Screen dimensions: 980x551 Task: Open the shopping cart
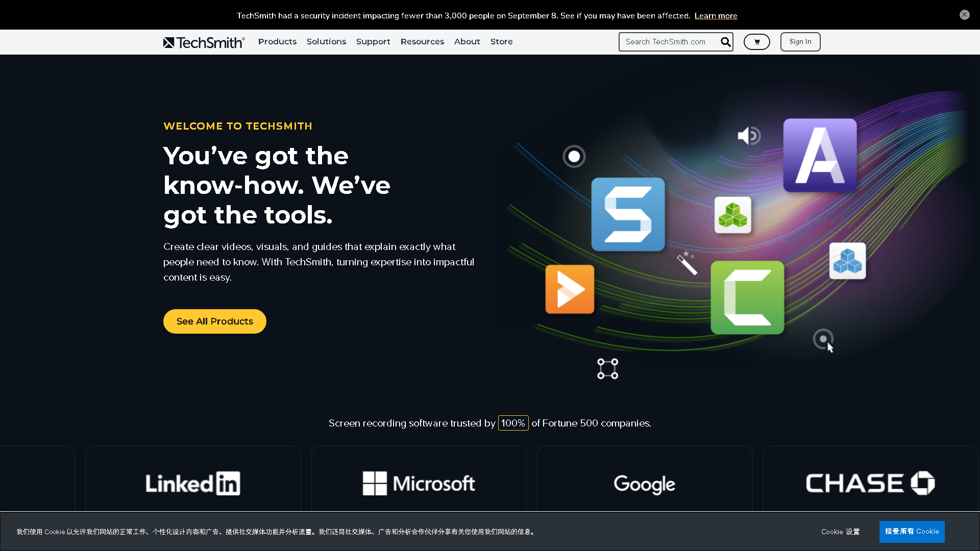click(x=756, y=42)
